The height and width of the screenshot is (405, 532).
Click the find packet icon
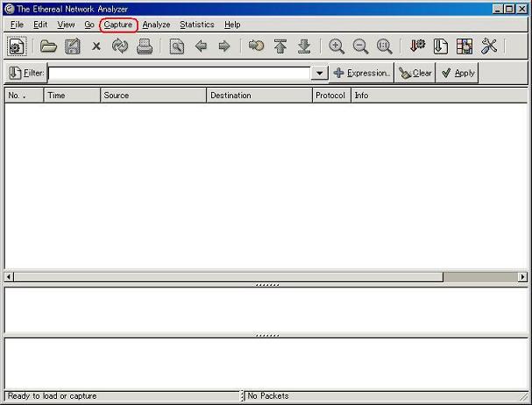pos(177,46)
